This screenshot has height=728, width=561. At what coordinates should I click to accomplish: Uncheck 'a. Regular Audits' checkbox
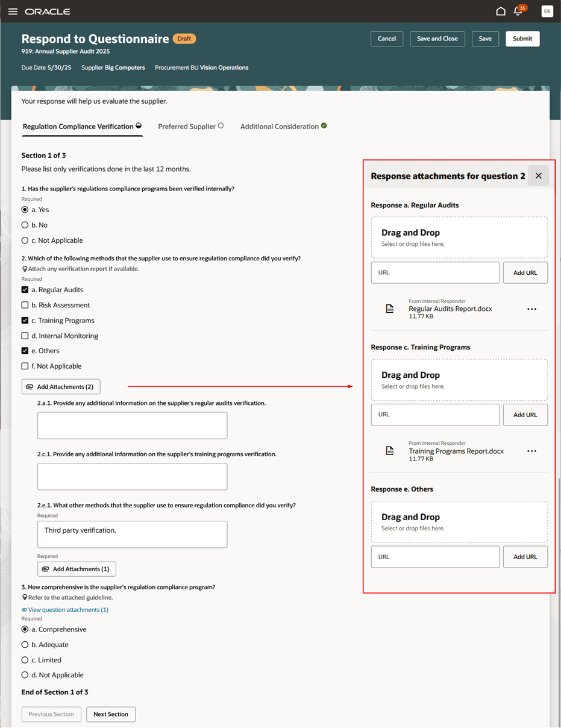25,290
